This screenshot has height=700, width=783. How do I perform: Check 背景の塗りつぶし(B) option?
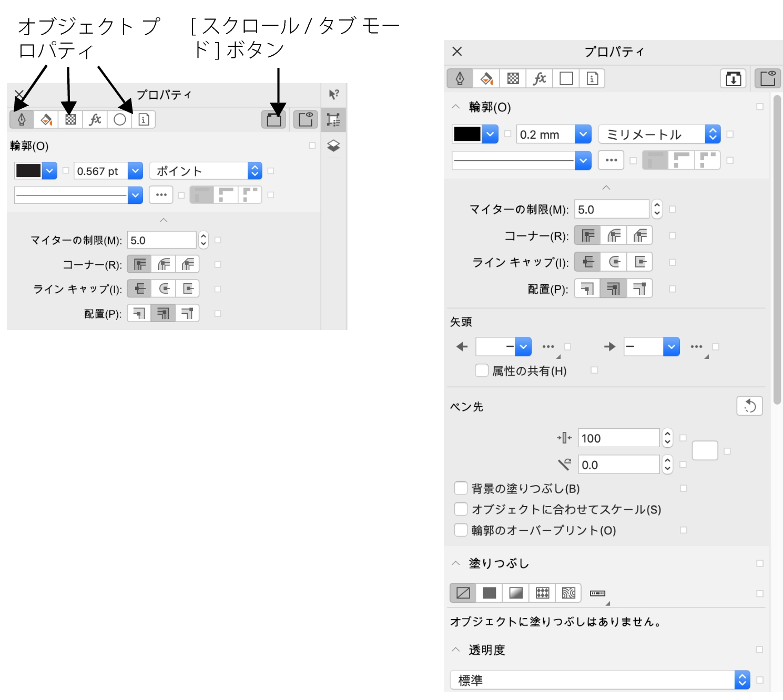coord(461,488)
